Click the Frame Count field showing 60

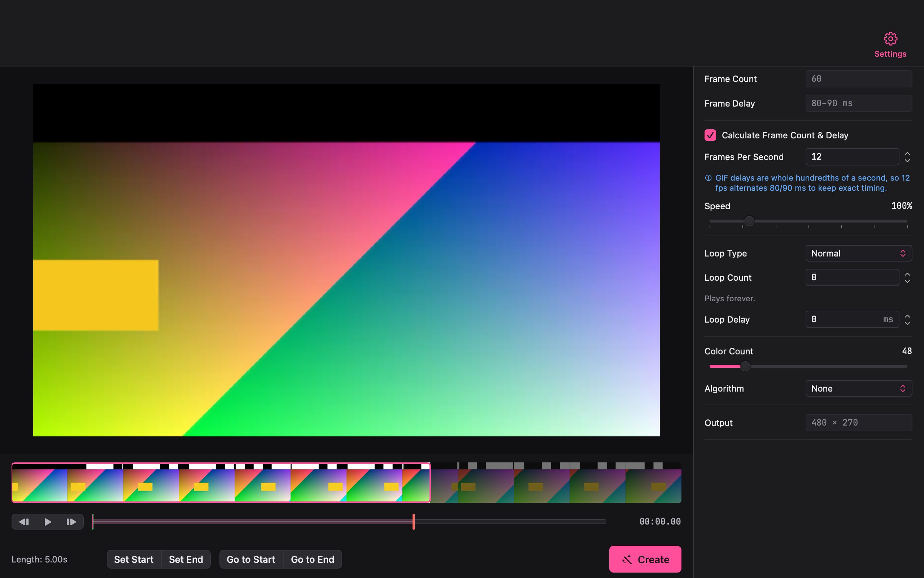[859, 79]
